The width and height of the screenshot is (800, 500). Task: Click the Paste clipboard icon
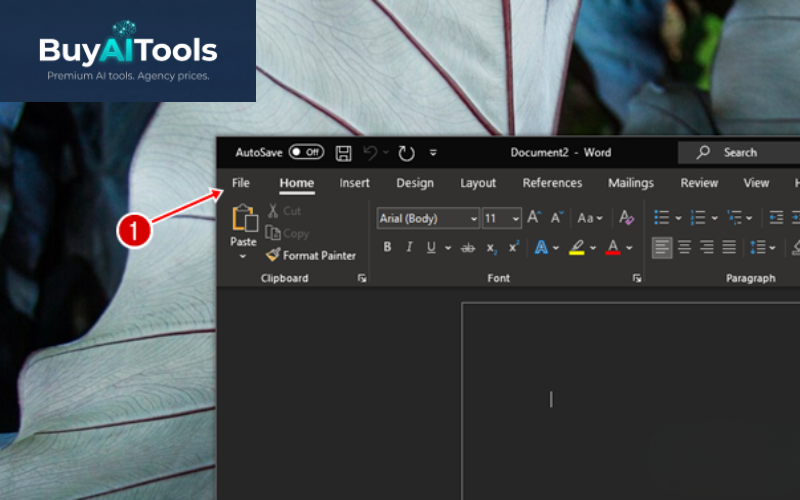244,218
